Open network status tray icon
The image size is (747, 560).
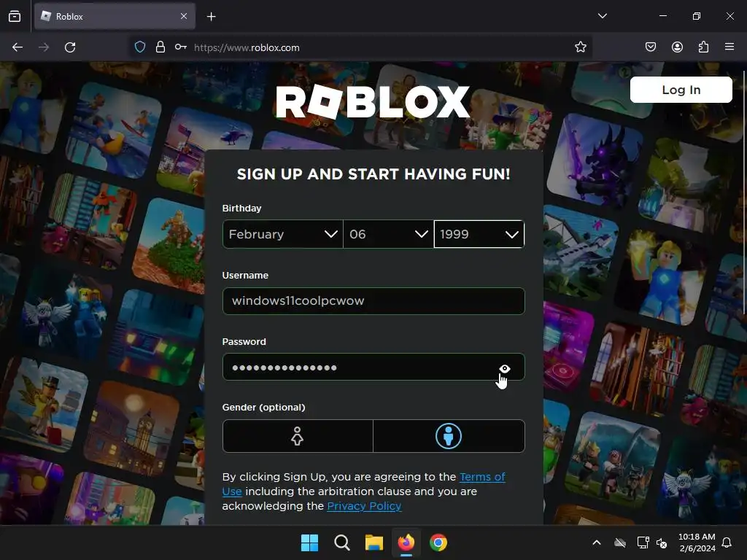(x=643, y=542)
